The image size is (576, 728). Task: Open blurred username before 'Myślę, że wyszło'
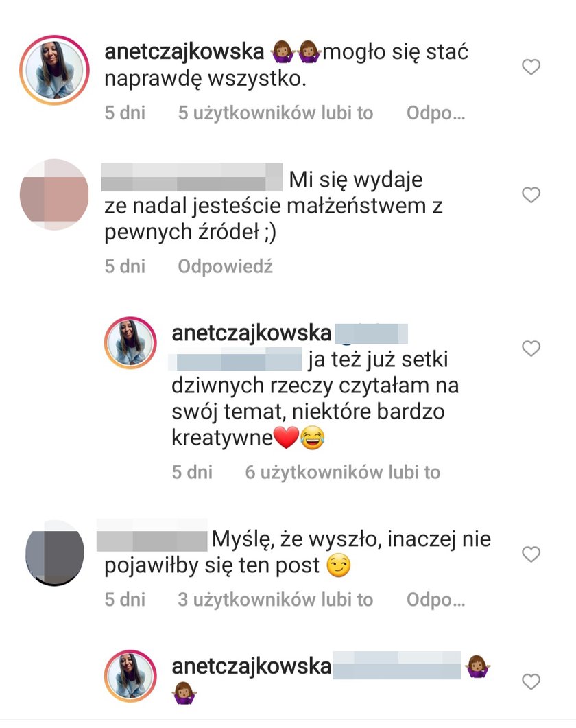click(x=152, y=539)
